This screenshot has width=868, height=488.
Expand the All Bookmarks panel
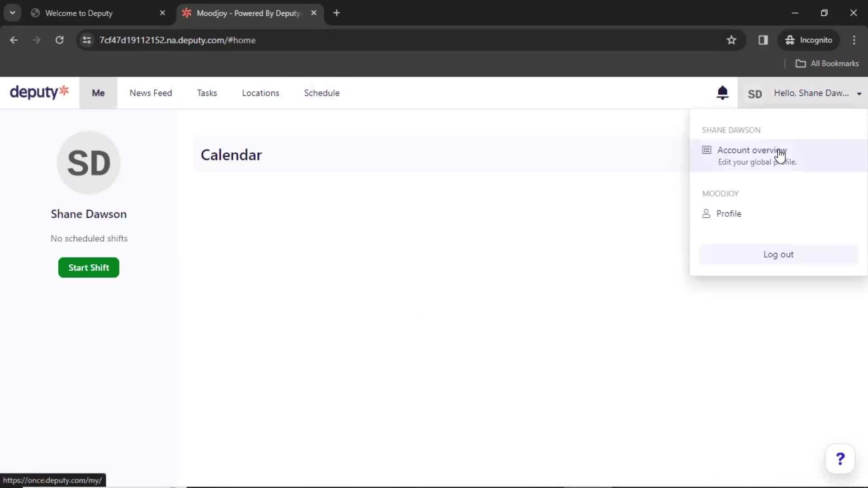tap(828, 62)
